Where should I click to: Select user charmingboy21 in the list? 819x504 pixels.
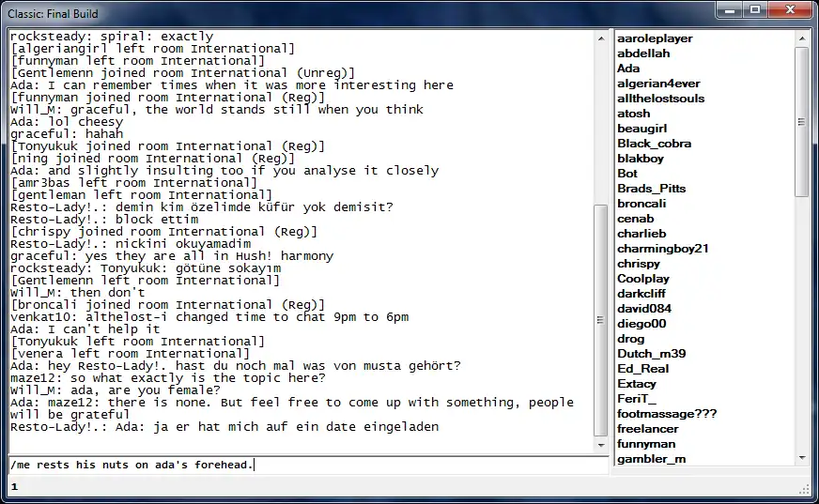(663, 249)
